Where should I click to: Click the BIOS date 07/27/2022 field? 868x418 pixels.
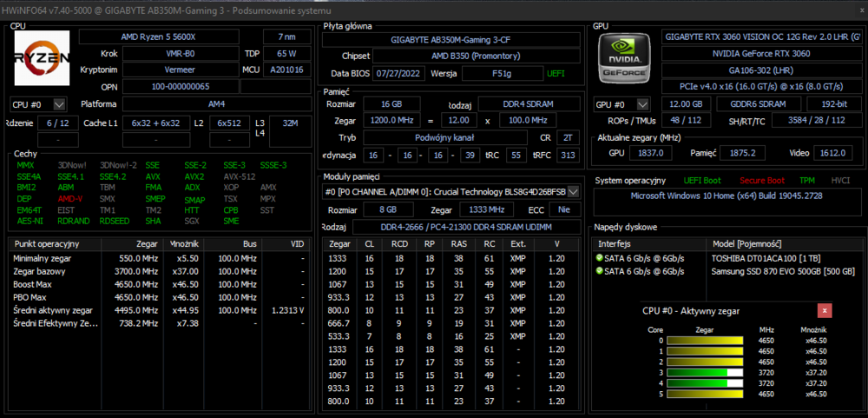click(399, 74)
